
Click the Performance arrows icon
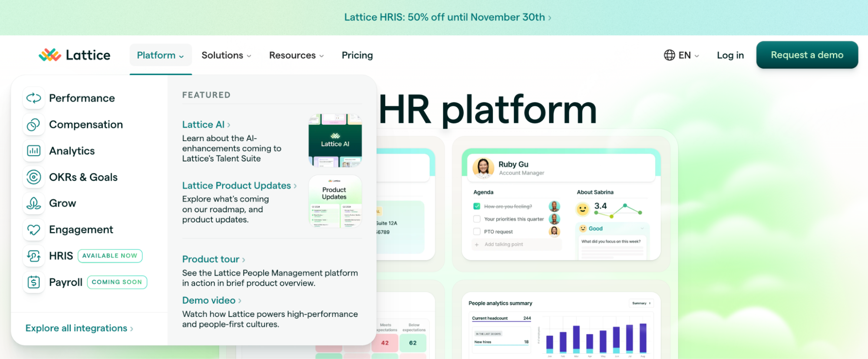[x=33, y=98]
